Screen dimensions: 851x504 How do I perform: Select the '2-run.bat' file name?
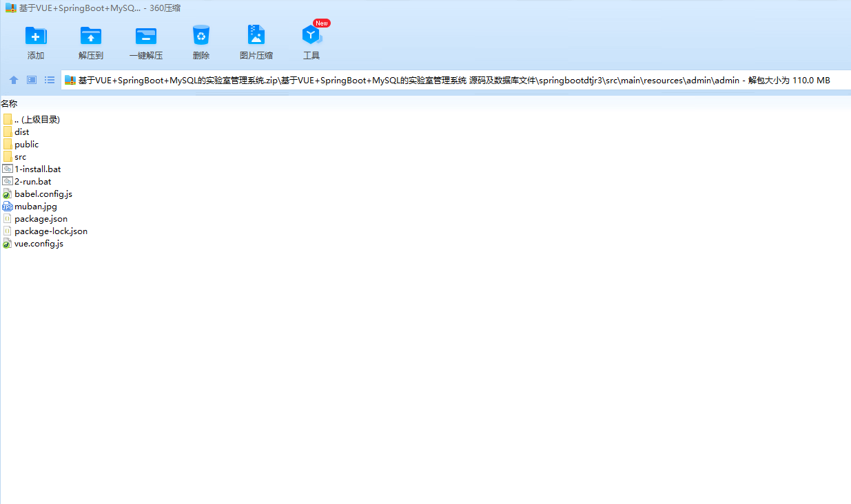33,182
